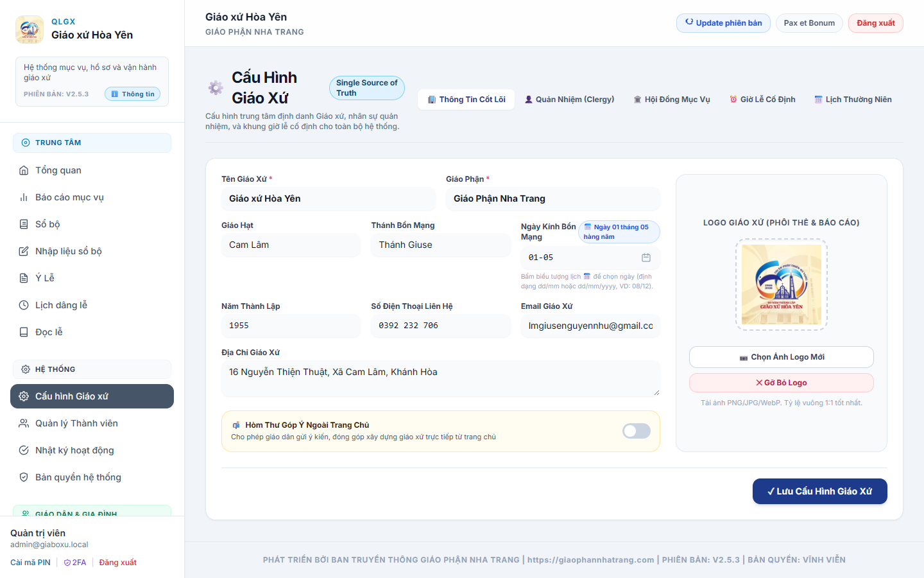The height and width of the screenshot is (578, 924).
Task: Switch to the Thông Tin Cốt Lõi tab
Action: (466, 100)
